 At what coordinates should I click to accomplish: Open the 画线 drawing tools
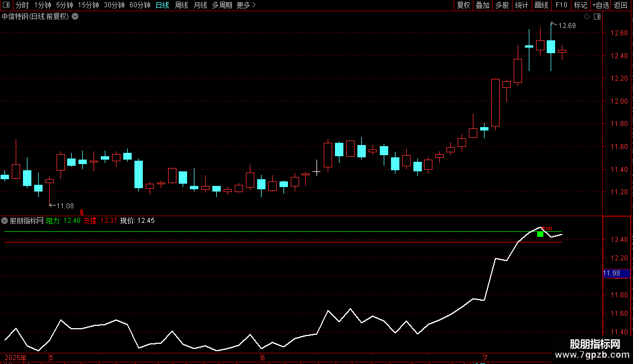(541, 5)
